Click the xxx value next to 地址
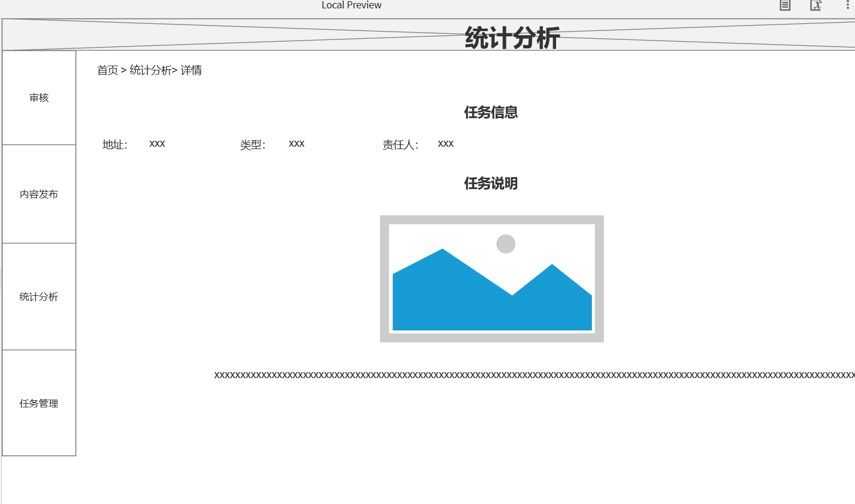The height and width of the screenshot is (504, 855). tap(158, 144)
